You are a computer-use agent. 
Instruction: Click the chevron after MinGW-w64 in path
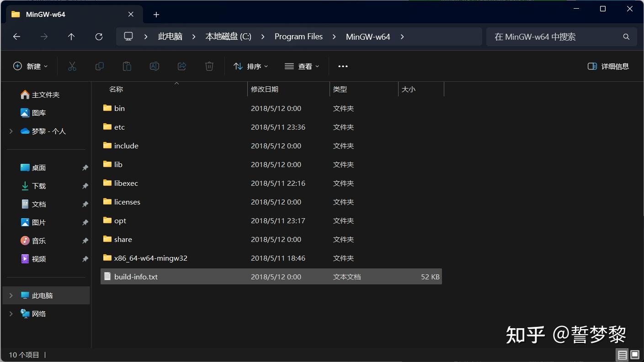(402, 37)
